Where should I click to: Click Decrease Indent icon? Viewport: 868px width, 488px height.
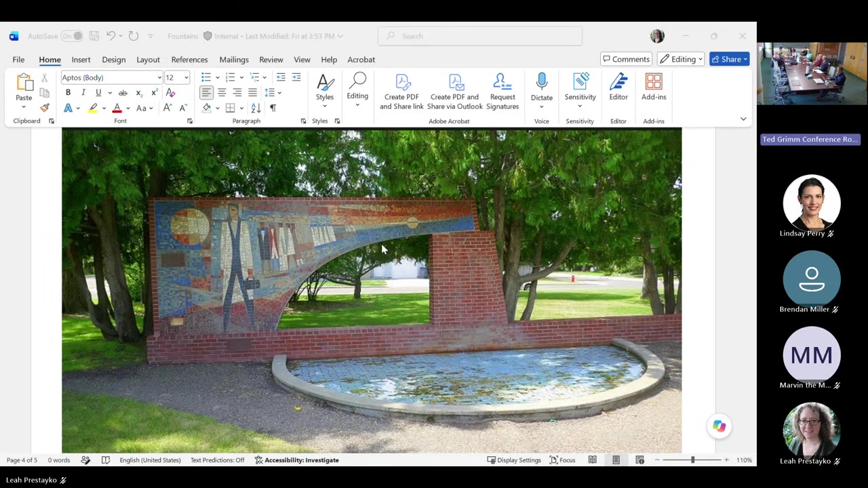[281, 77]
